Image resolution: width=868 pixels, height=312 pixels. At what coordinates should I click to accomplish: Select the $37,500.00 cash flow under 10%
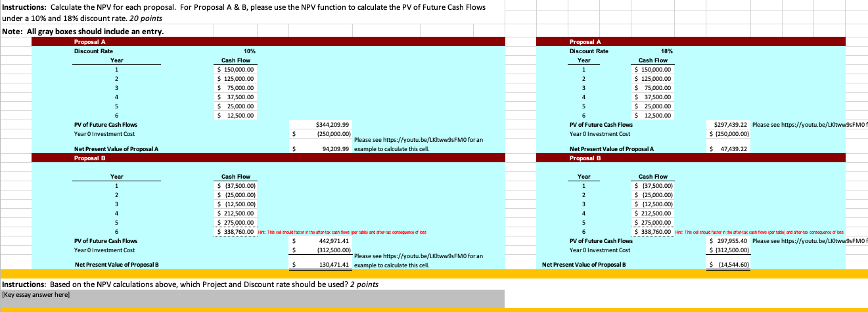click(x=237, y=97)
